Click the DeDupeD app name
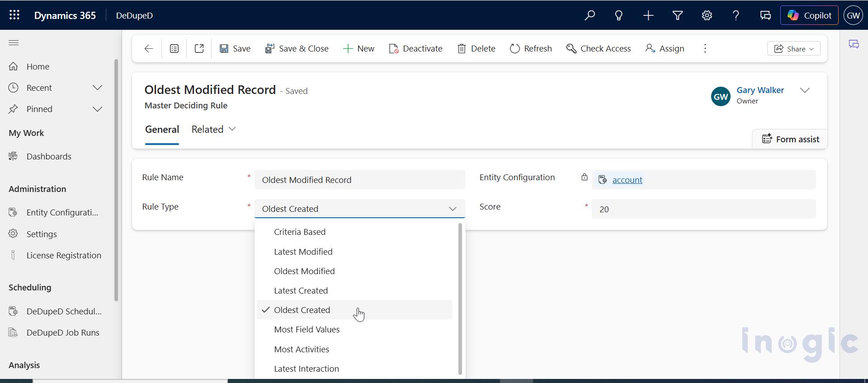The width and height of the screenshot is (868, 383). click(134, 15)
